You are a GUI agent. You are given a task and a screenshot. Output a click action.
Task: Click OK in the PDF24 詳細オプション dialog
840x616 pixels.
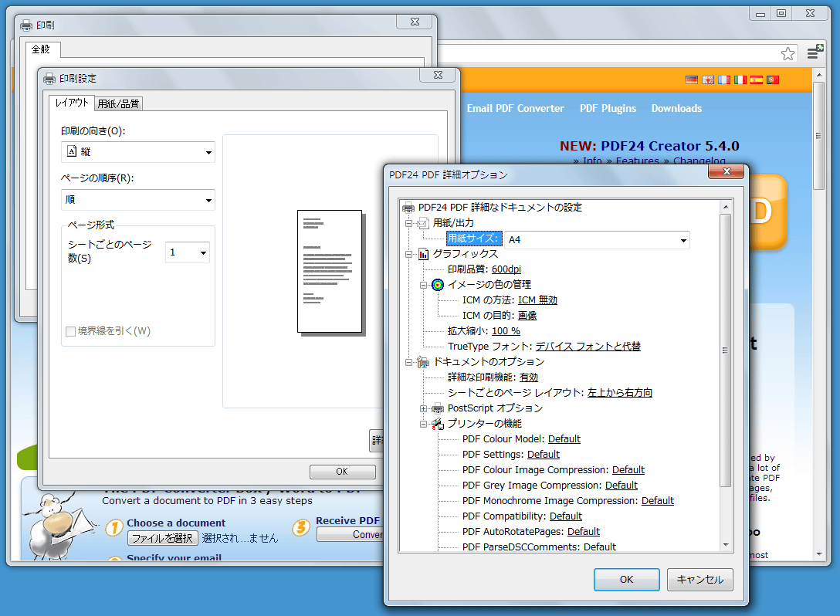point(627,580)
